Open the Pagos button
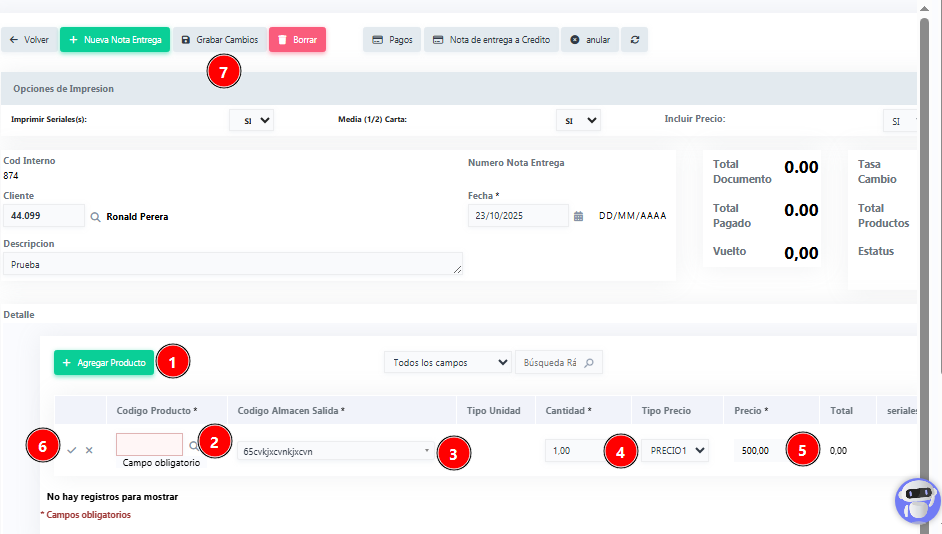Image resolution: width=942 pixels, height=534 pixels. [392, 40]
